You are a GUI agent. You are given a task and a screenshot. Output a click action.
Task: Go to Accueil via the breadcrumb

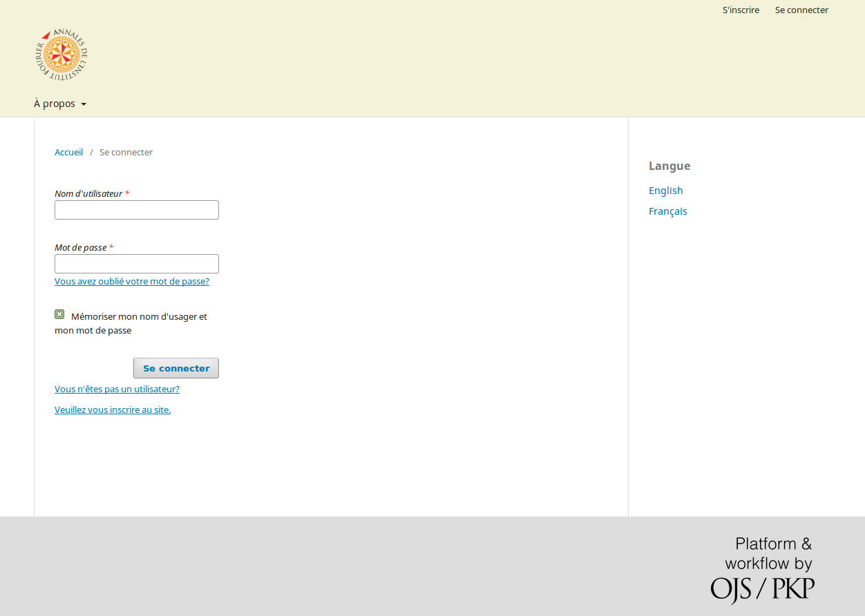point(69,152)
